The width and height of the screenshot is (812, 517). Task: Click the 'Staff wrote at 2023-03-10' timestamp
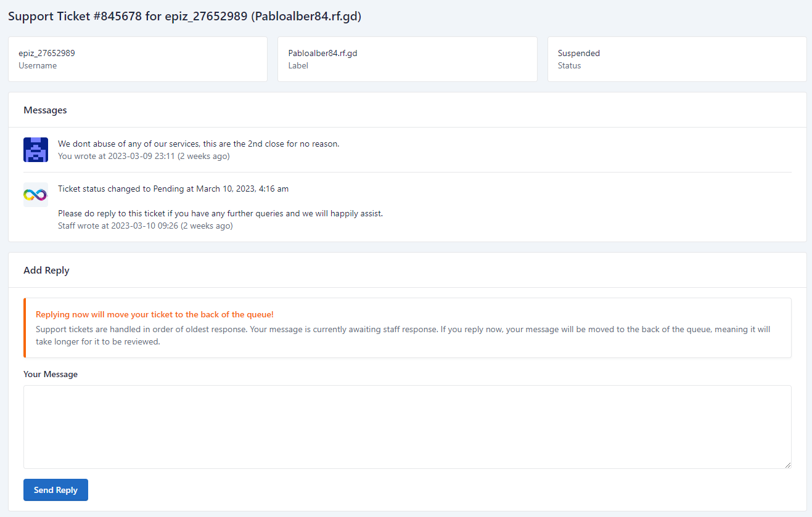click(x=145, y=226)
